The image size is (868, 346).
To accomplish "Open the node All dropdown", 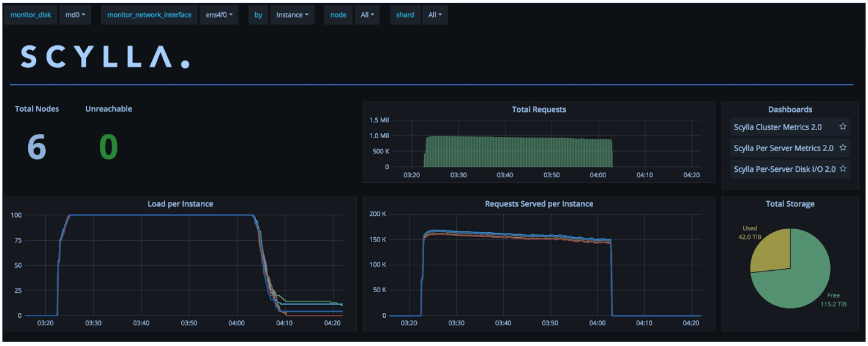I will pyautogui.click(x=367, y=15).
